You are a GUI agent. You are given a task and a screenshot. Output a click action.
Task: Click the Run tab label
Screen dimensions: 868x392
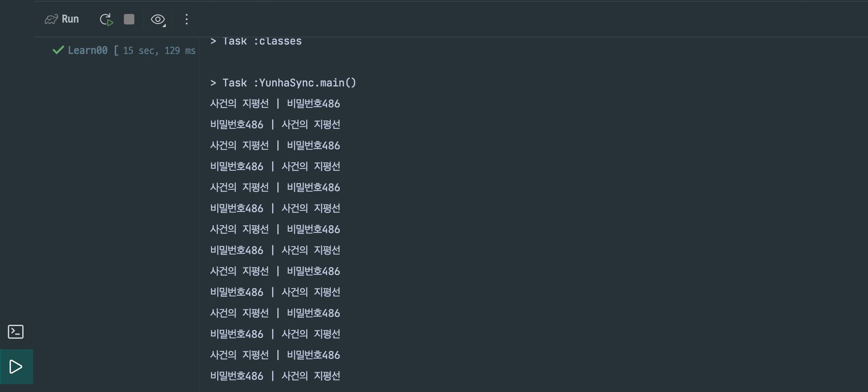point(70,19)
